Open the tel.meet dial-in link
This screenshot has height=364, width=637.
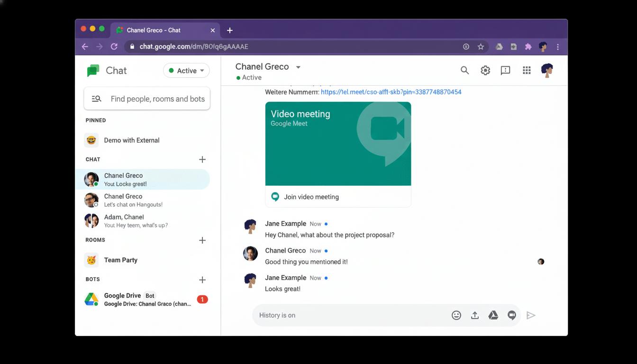point(391,92)
